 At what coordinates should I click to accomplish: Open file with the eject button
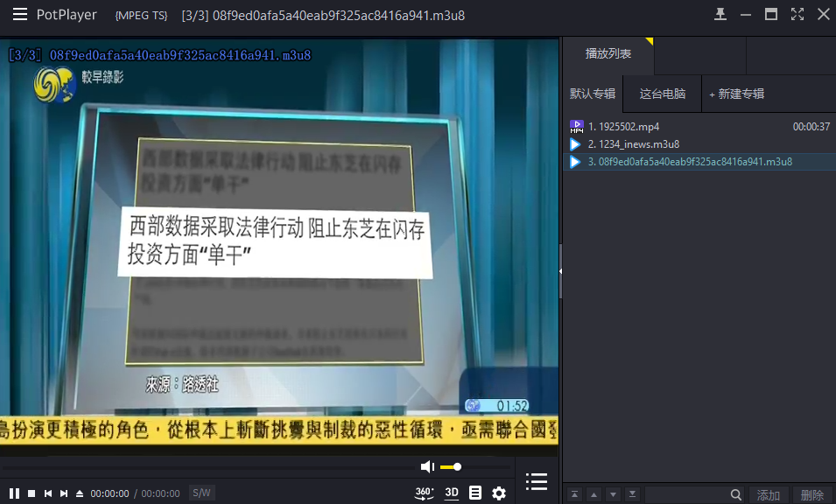coord(80,493)
